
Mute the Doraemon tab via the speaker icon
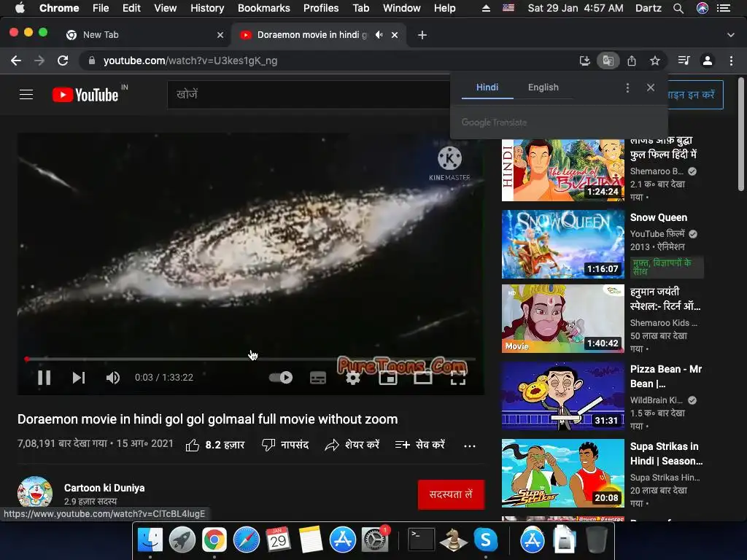pyautogui.click(x=379, y=35)
